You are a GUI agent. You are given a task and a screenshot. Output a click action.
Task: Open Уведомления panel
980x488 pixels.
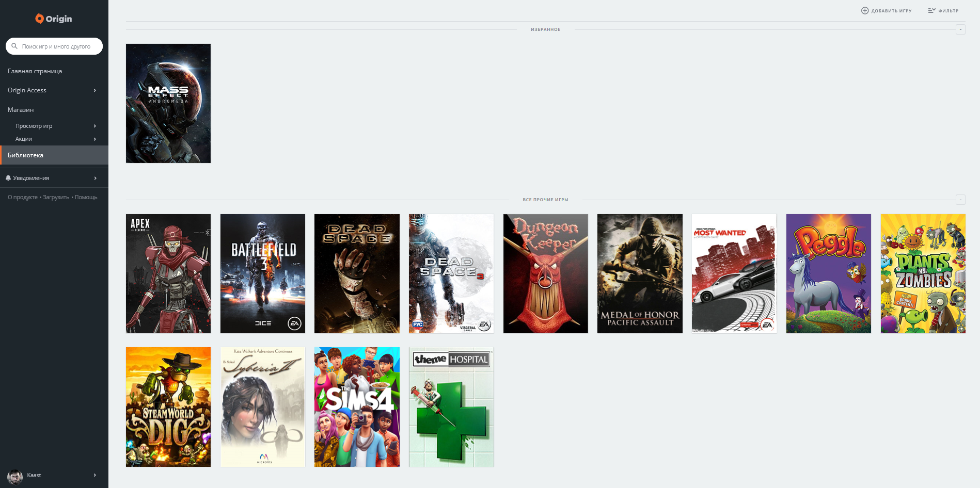click(31, 178)
